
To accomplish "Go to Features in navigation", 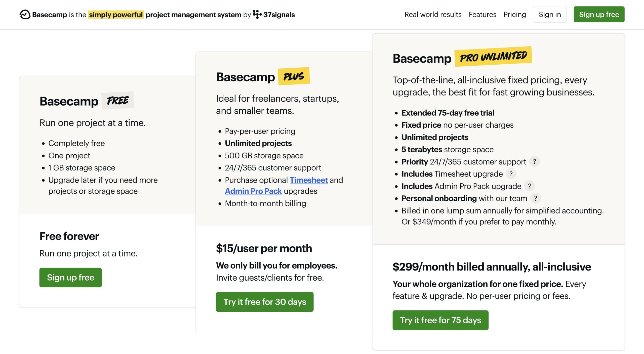I will pos(482,15).
